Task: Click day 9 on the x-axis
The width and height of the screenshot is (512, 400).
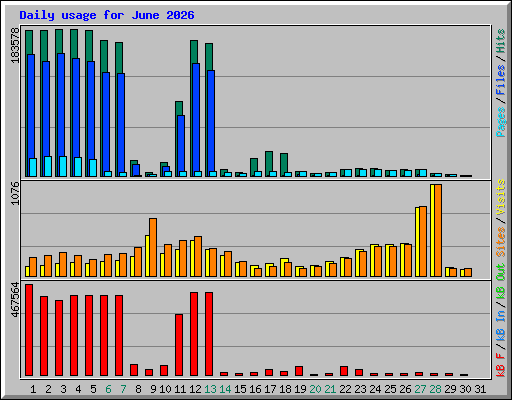Action: click(x=153, y=389)
